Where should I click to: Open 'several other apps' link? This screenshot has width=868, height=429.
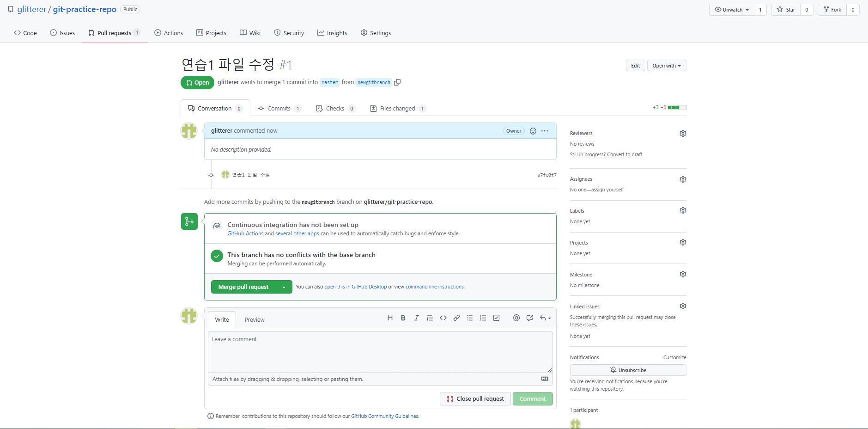(297, 234)
